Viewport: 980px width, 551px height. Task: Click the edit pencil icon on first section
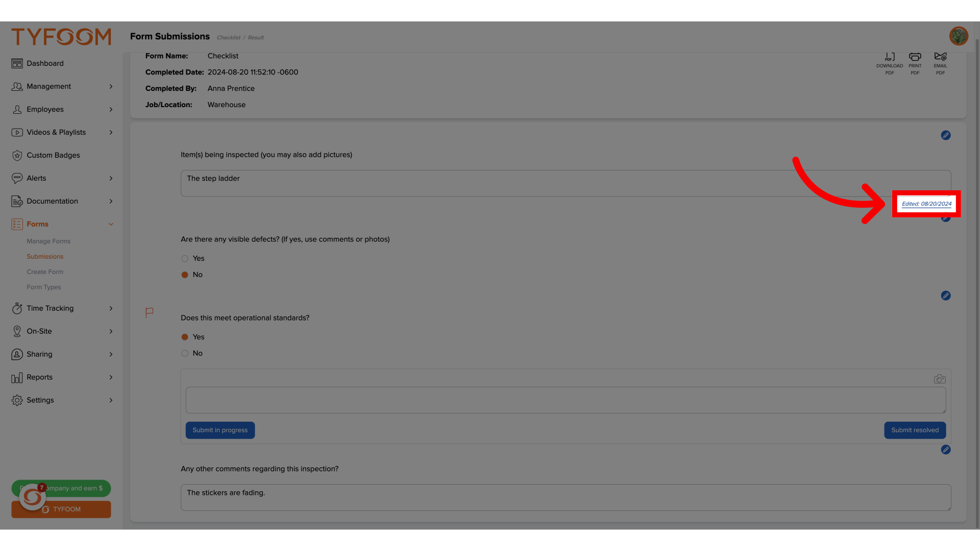(x=946, y=135)
